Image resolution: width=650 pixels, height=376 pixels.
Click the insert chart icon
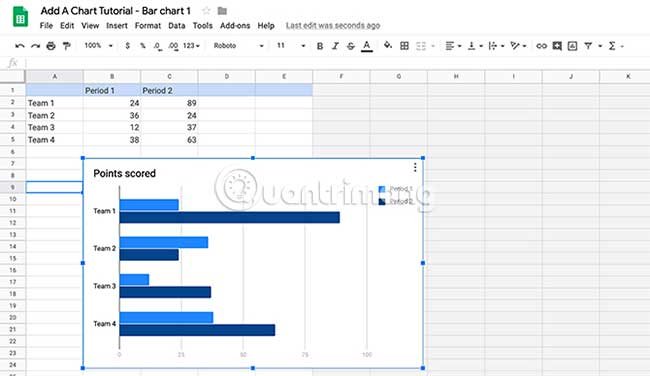572,46
